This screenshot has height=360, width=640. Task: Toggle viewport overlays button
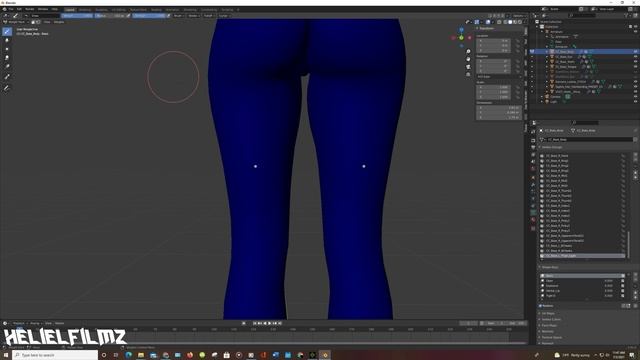488,22
